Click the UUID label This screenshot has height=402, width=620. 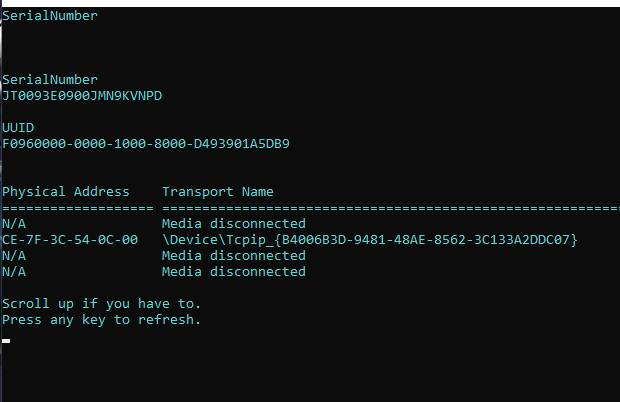18,128
